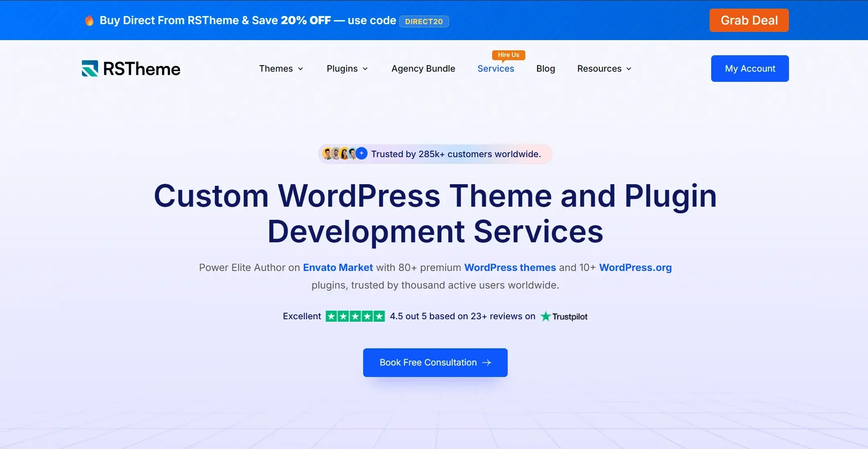Follow the Envato Market link

point(338,268)
